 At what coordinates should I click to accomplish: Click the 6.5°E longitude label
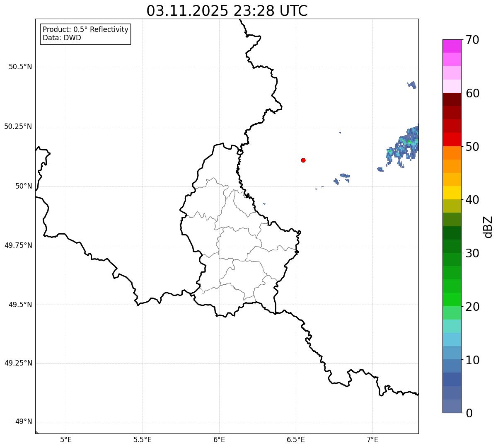[296, 439]
